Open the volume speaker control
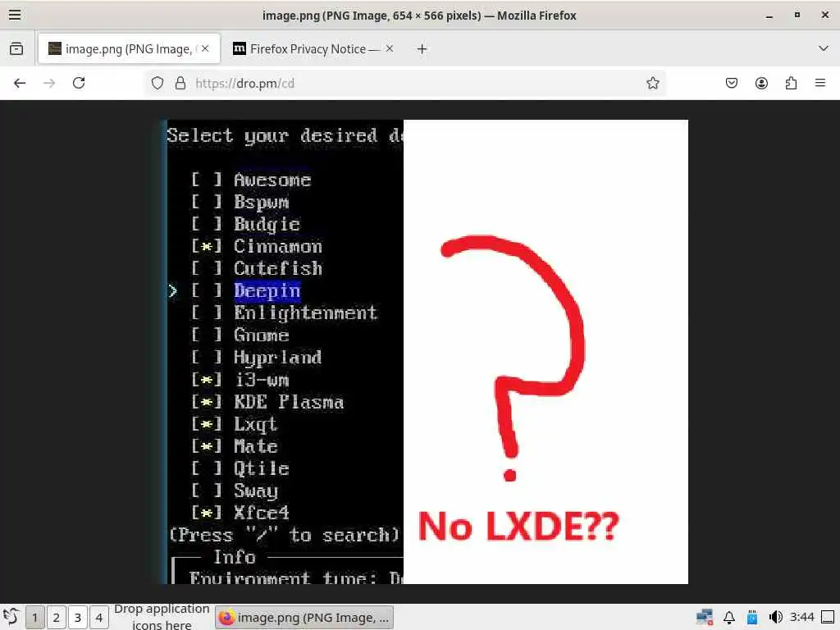This screenshot has width=840, height=630. (775, 617)
